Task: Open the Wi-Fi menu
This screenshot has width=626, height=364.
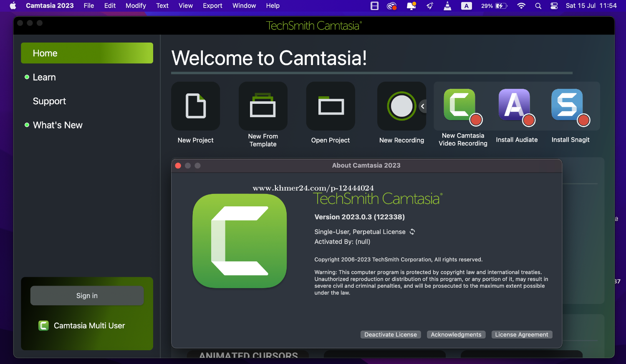Action: click(x=521, y=6)
